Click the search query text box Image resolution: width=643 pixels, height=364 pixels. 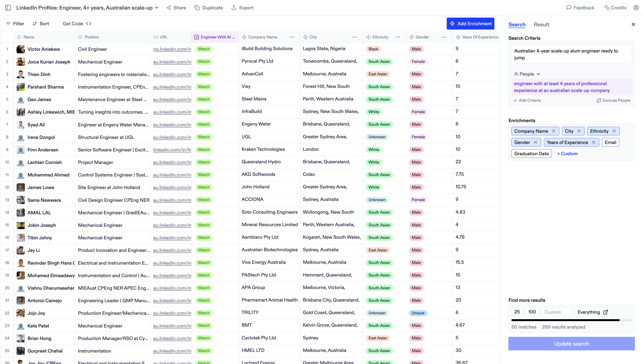pyautogui.click(x=571, y=54)
